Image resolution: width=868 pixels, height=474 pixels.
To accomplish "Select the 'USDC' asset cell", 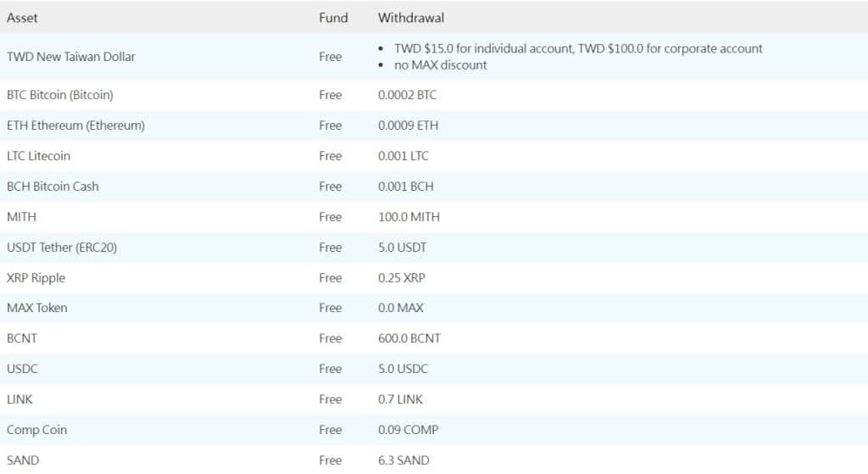I will (22, 368).
